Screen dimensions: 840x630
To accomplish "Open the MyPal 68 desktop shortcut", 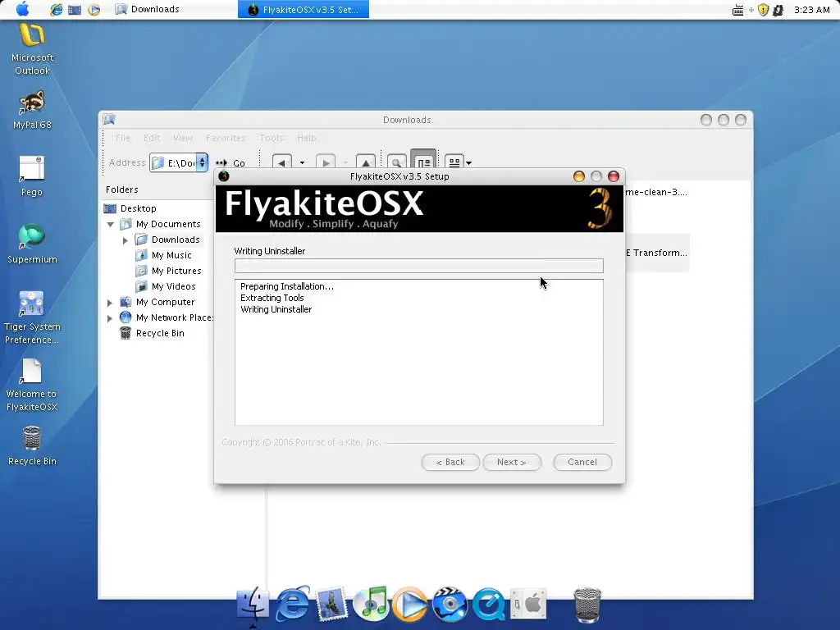I will click(x=32, y=111).
